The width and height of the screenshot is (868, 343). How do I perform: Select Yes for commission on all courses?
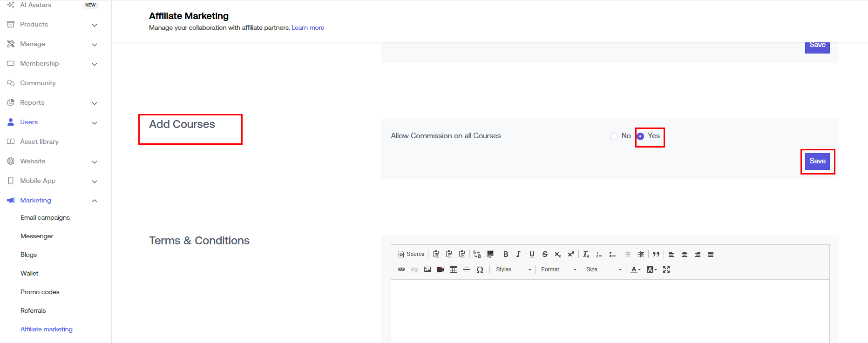click(x=641, y=136)
